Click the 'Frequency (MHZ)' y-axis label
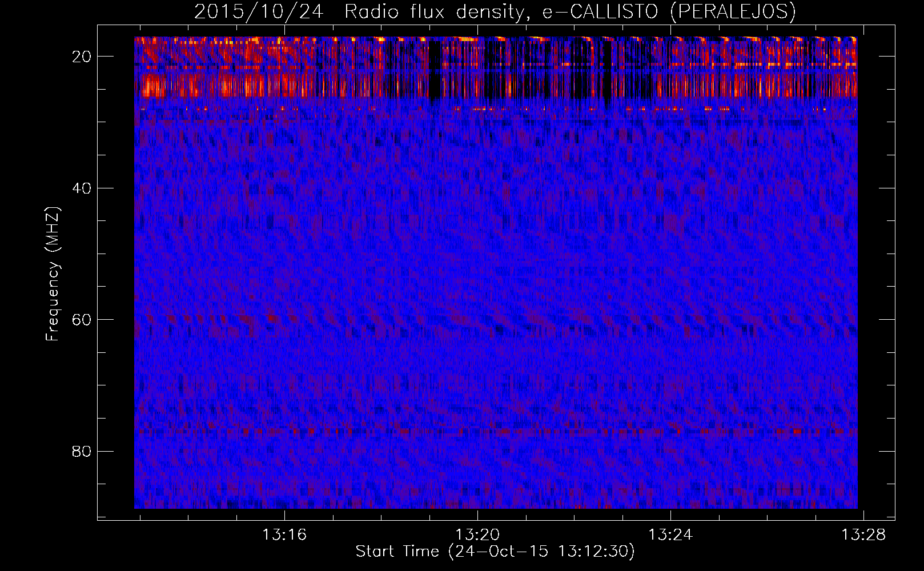Viewport: 924px width, 571px height. (53, 274)
